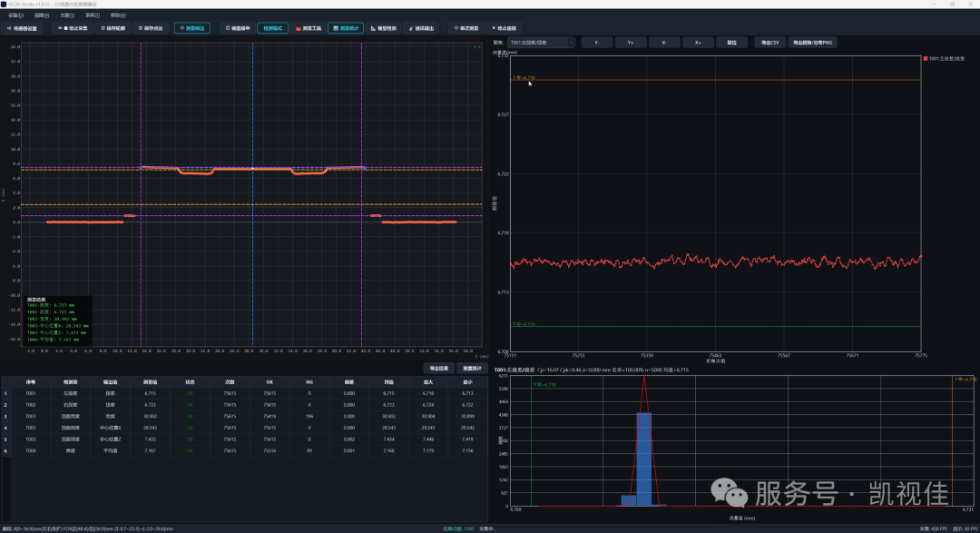Click the 保存轮廓 save profile button

(x=113, y=28)
